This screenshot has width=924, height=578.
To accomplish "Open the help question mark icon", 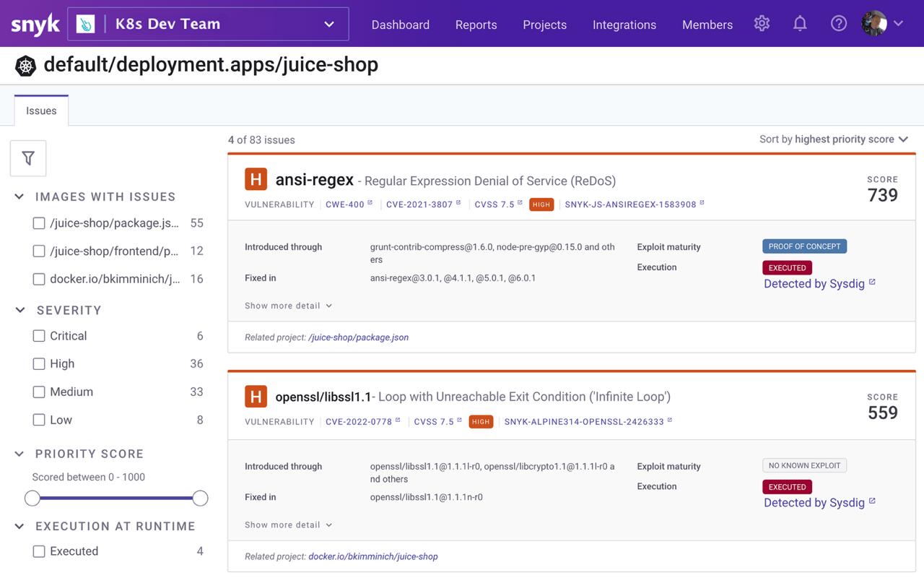I will point(838,24).
